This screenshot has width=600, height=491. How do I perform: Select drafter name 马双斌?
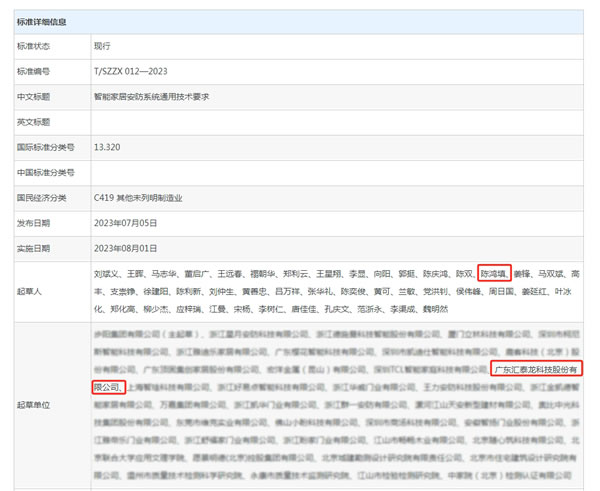tap(550, 274)
